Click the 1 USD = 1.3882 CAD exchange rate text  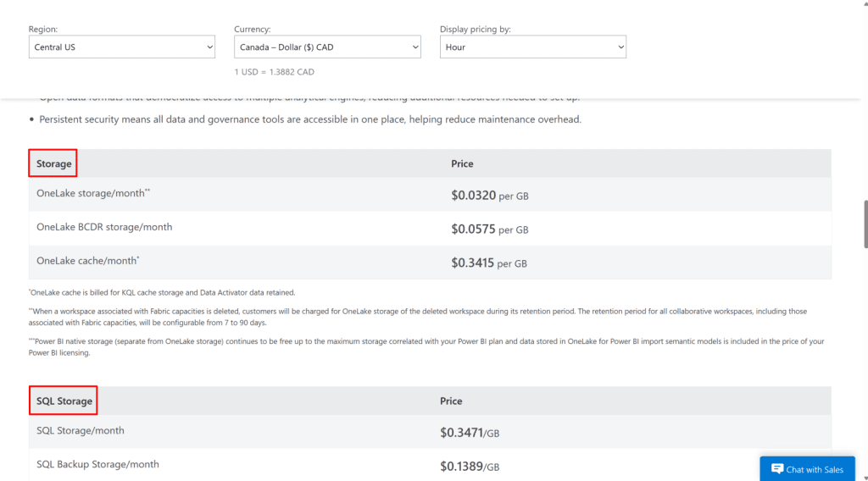(274, 72)
